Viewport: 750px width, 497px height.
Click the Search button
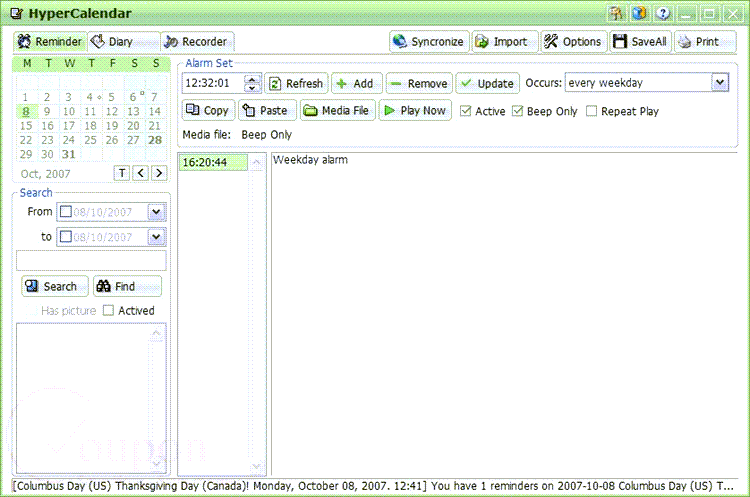(55, 287)
